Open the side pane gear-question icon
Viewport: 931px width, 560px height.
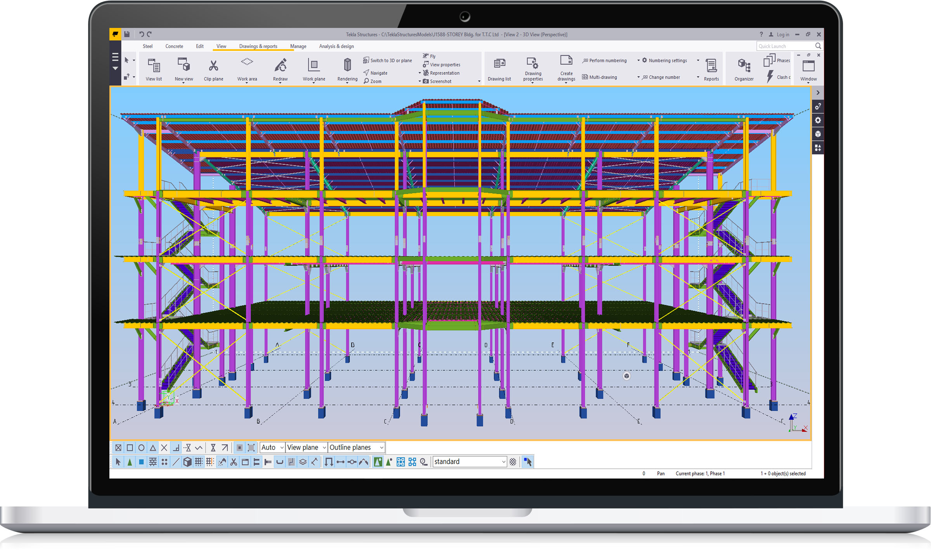(x=818, y=106)
